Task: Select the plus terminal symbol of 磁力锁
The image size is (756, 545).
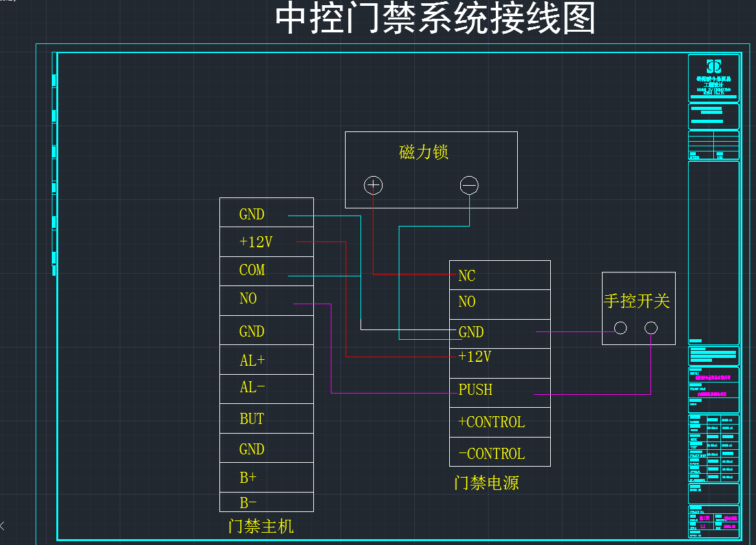Action: click(x=373, y=185)
